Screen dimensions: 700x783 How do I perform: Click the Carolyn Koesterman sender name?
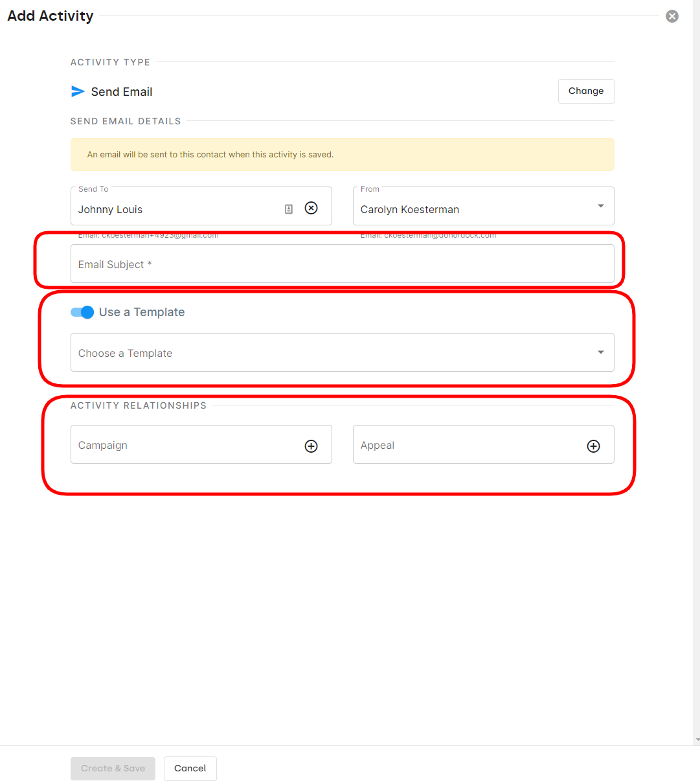(x=410, y=209)
